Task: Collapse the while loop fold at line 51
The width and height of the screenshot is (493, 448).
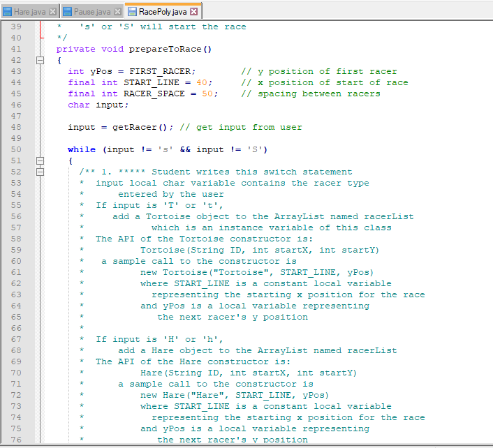Action: [x=40, y=161]
